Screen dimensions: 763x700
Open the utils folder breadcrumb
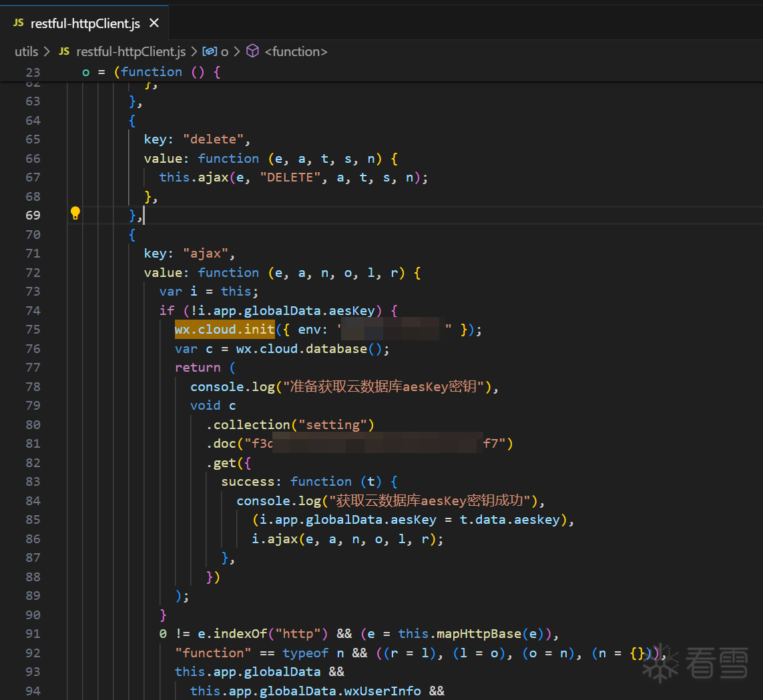pyautogui.click(x=27, y=51)
